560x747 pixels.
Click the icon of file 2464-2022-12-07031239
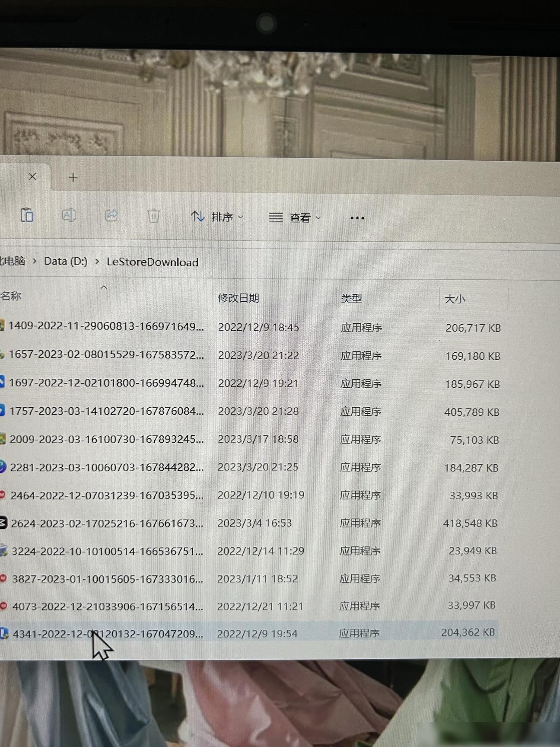coord(3,495)
